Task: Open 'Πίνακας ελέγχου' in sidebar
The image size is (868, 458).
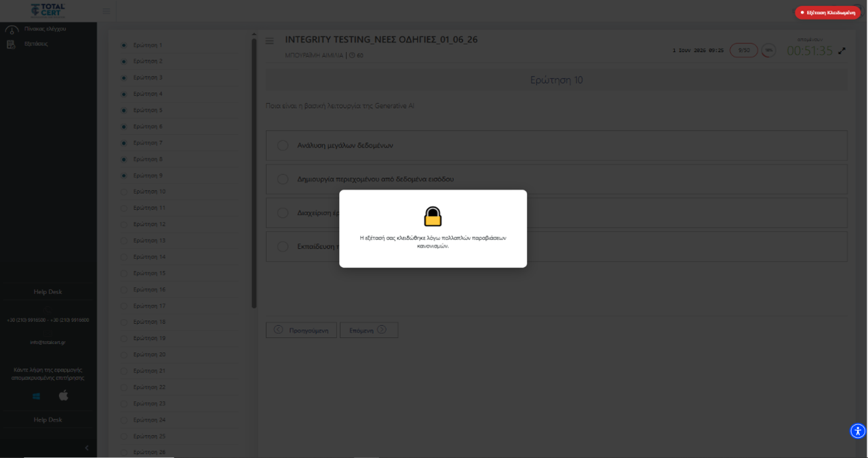Action: pos(45,29)
